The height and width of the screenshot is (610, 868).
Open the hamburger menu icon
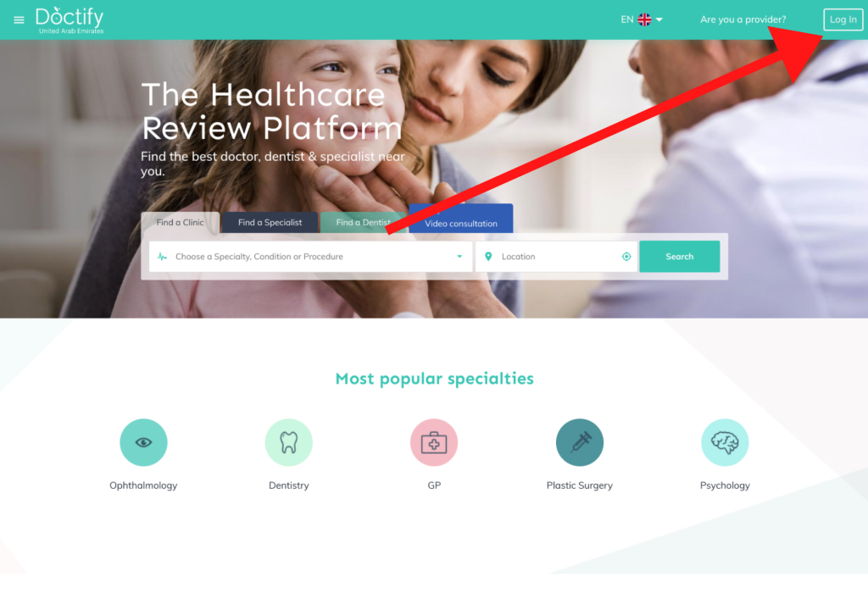pyautogui.click(x=19, y=20)
